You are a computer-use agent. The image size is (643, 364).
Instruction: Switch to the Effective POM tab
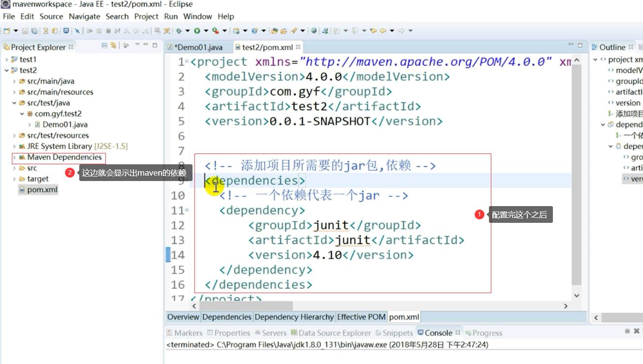point(361,317)
